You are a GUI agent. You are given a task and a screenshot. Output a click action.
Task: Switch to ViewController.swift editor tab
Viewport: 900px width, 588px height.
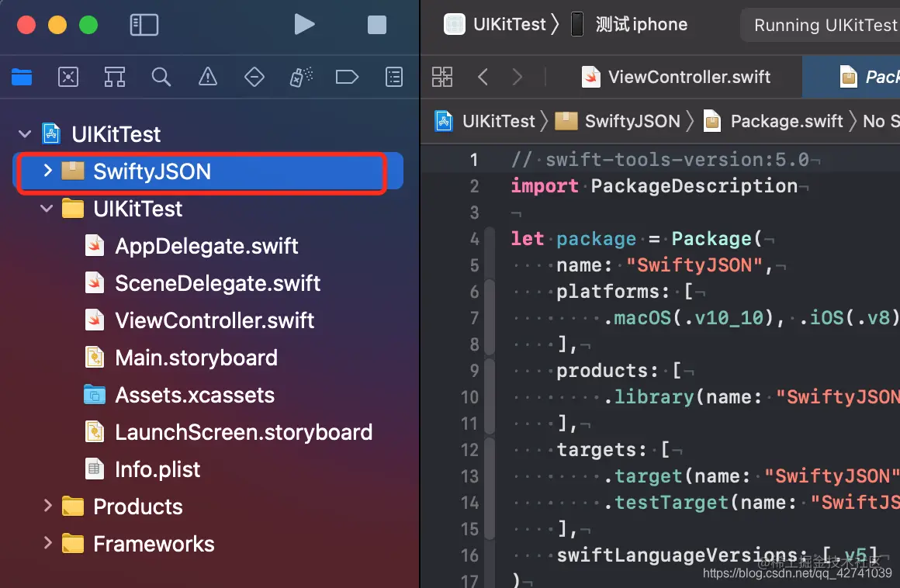[676, 76]
